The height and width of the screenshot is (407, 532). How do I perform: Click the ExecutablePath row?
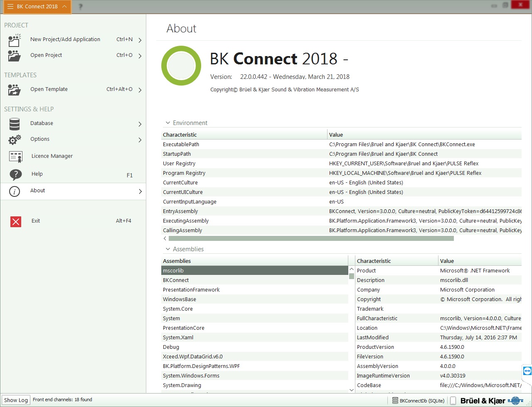click(x=341, y=144)
